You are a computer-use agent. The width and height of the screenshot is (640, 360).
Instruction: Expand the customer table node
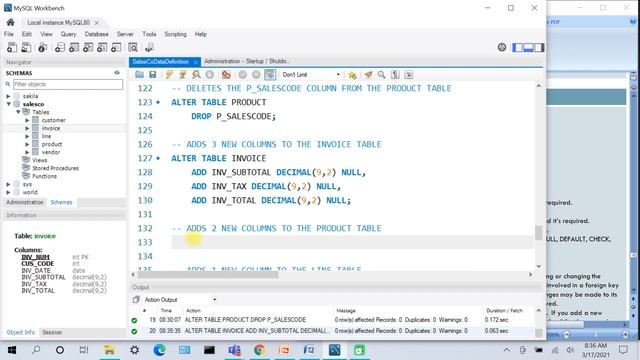point(27,120)
